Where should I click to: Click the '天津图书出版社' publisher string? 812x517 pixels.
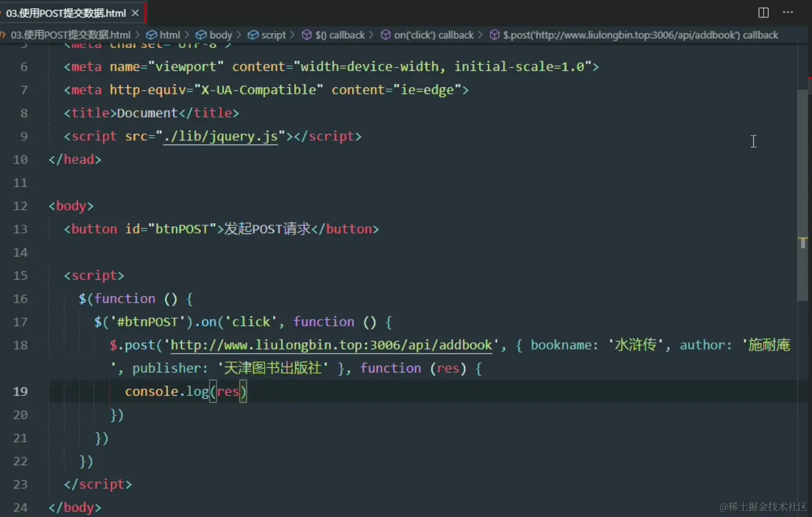click(273, 368)
